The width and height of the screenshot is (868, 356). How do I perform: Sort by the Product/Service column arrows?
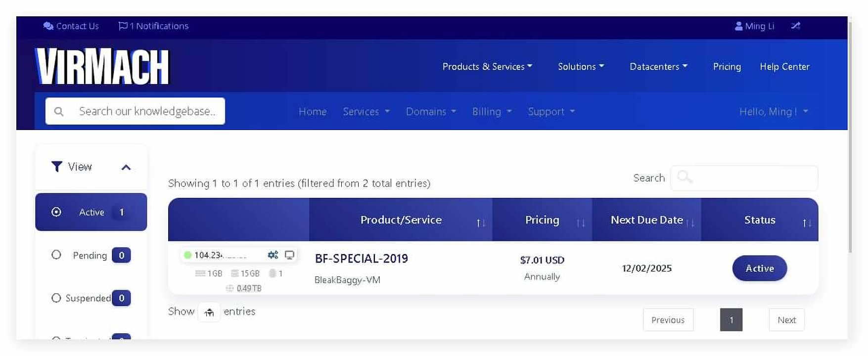pos(481,223)
